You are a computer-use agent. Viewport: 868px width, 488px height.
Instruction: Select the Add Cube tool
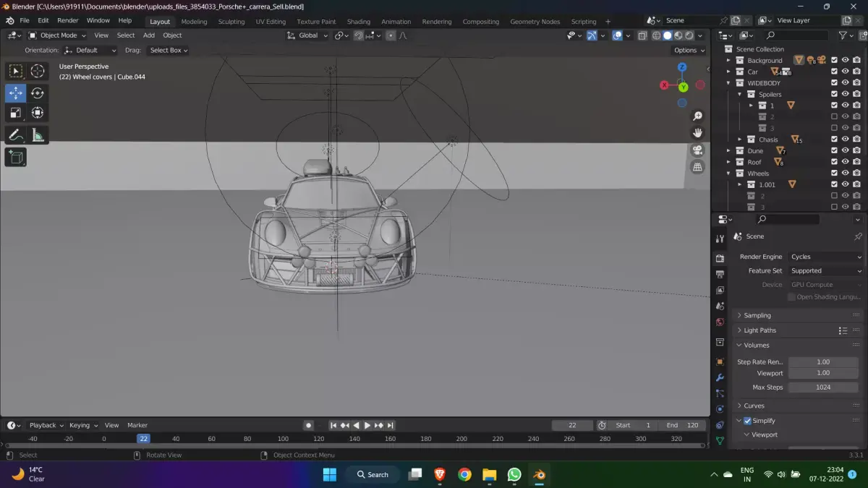[x=15, y=157]
